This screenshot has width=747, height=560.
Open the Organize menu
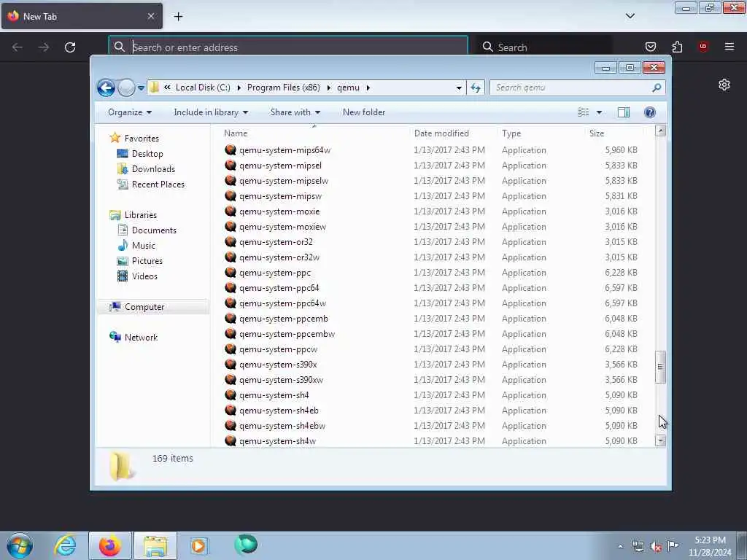click(130, 112)
